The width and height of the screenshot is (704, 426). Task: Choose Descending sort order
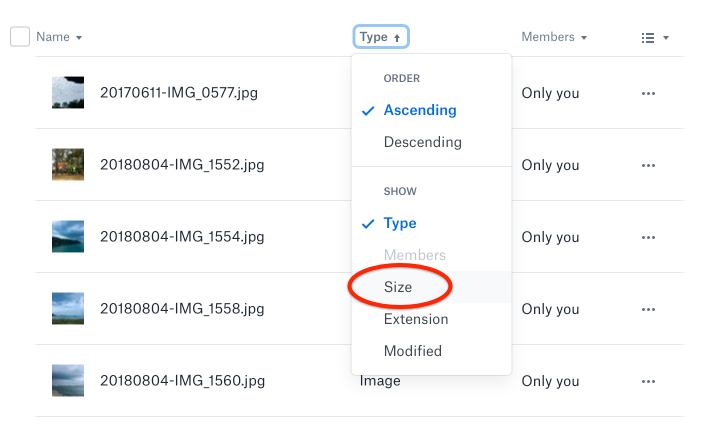pyautogui.click(x=423, y=142)
